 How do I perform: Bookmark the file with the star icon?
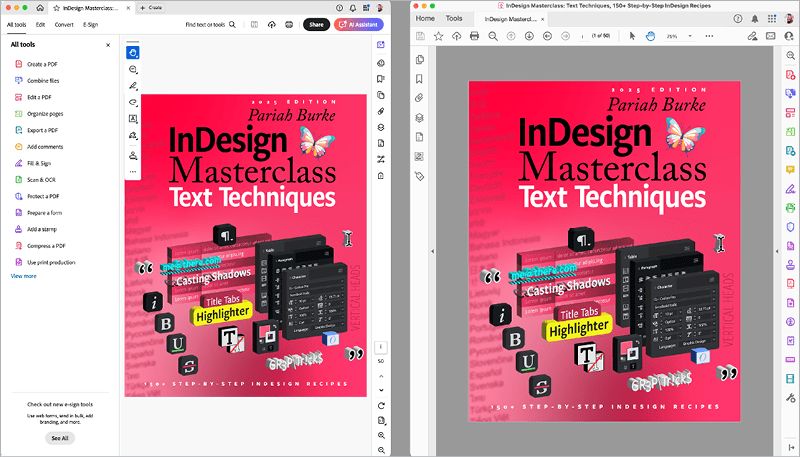click(438, 36)
